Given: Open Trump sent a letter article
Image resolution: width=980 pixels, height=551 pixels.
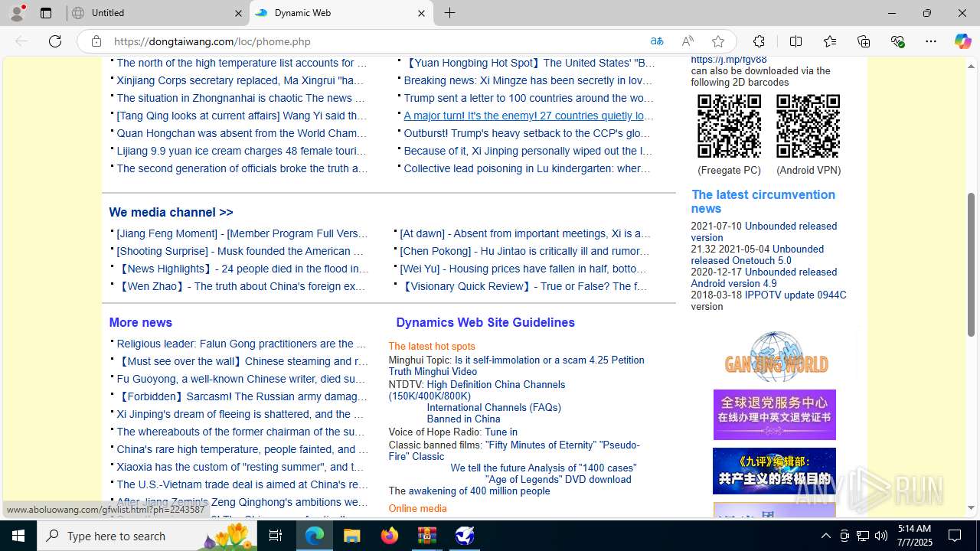Looking at the screenshot, I should tap(528, 98).
